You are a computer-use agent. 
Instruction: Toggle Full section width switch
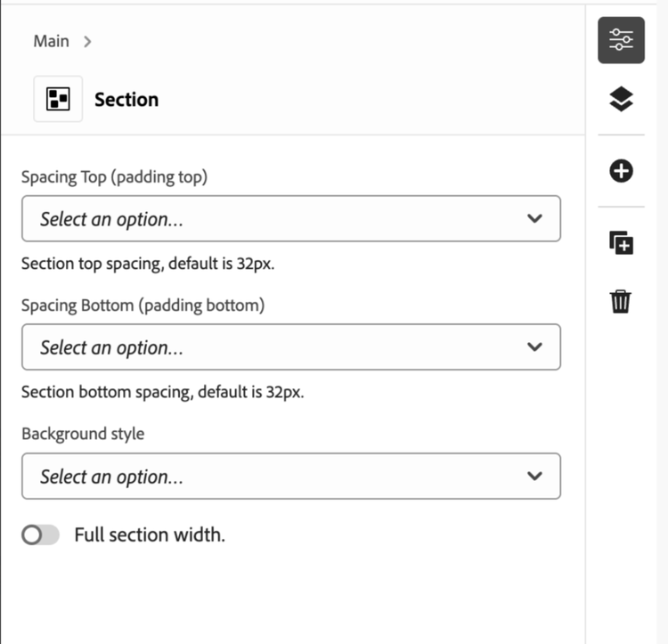pyautogui.click(x=40, y=534)
